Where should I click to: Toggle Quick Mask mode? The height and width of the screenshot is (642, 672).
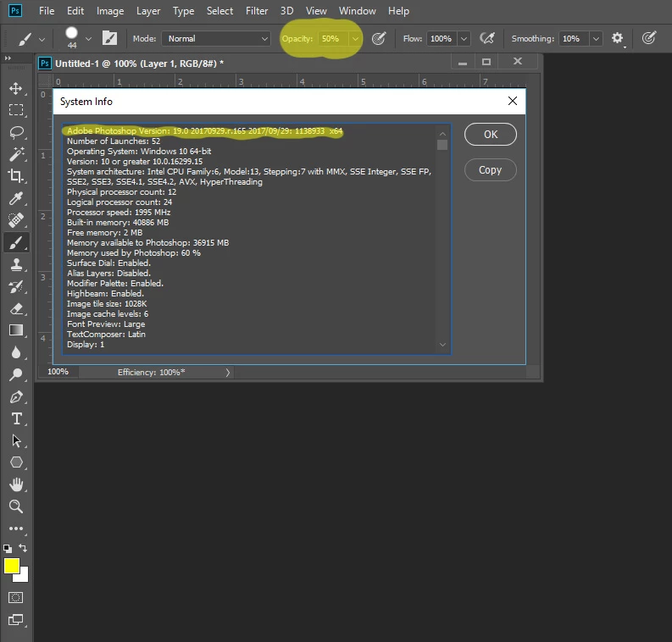click(x=16, y=597)
